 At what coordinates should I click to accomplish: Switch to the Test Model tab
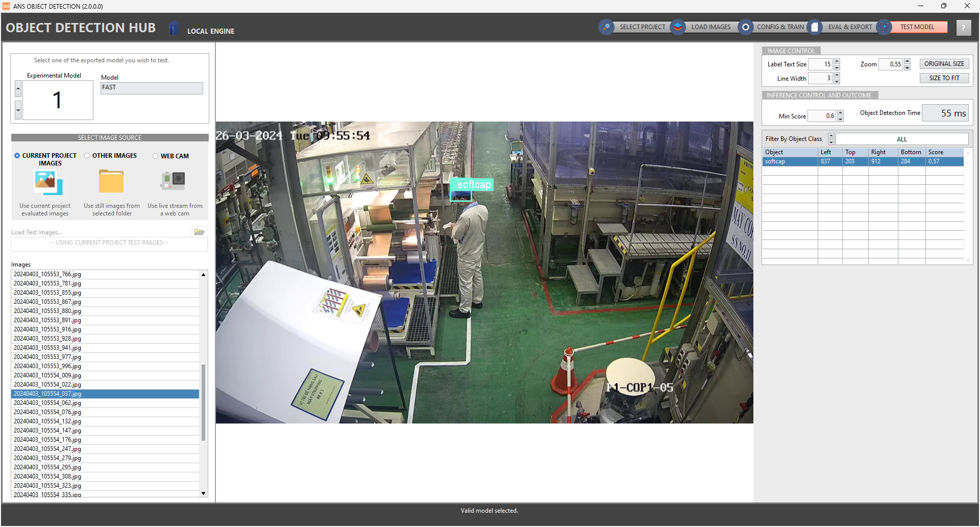pyautogui.click(x=917, y=27)
